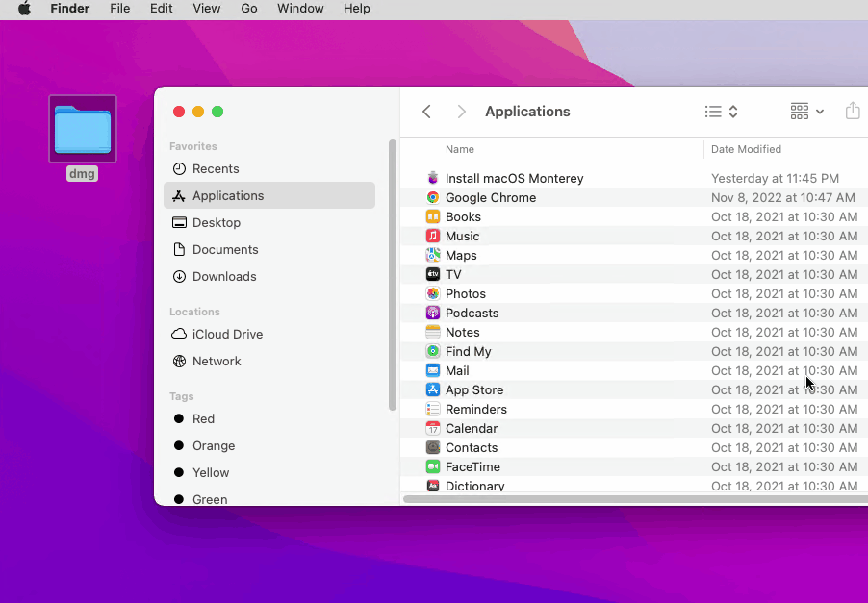Click the 'FaceTime' file name text
Viewport: 868px width, 603px height.
tap(472, 466)
